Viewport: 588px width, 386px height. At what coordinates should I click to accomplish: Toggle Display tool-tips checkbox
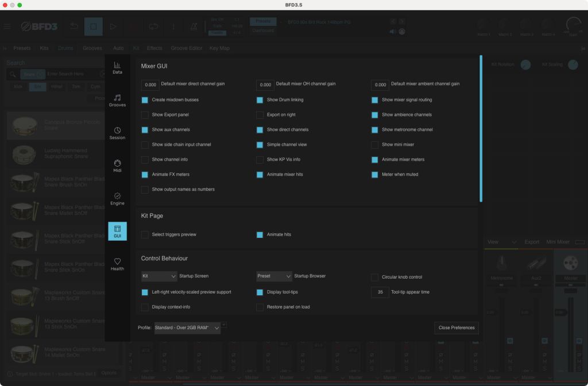pos(260,292)
